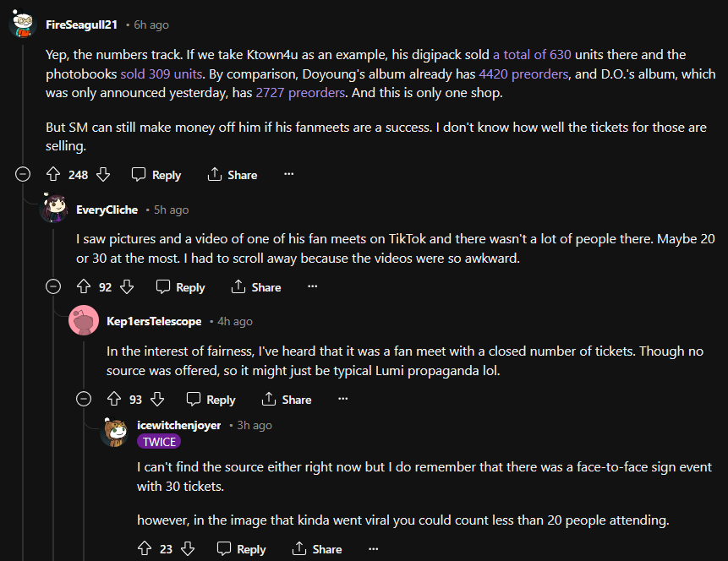This screenshot has width=728, height=561.
Task: Collapse EveryCliche's reply thread
Action: 54,287
